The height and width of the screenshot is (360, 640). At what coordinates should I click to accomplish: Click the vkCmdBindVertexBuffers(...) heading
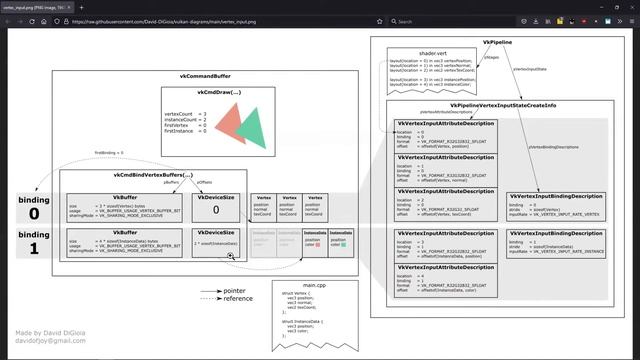153,175
